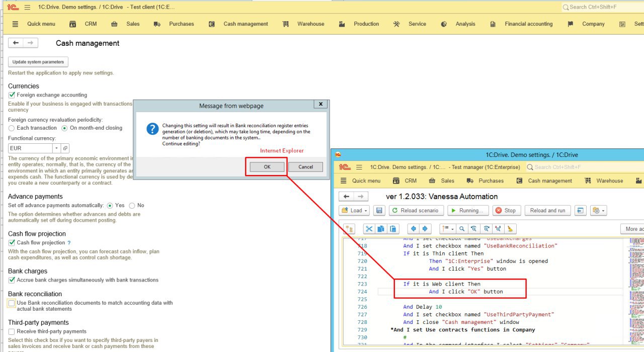Open the Test client main hamburger menu
The width and height of the screenshot is (644, 352).
pos(27,7)
